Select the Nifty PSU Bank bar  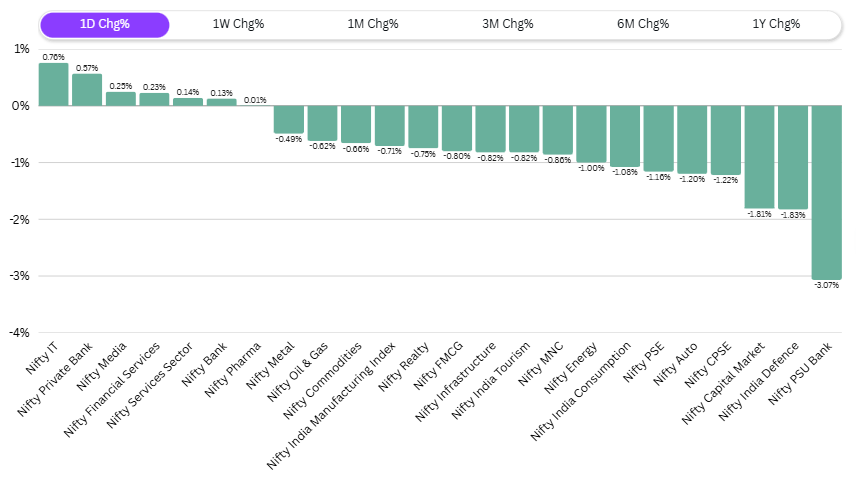(826, 192)
